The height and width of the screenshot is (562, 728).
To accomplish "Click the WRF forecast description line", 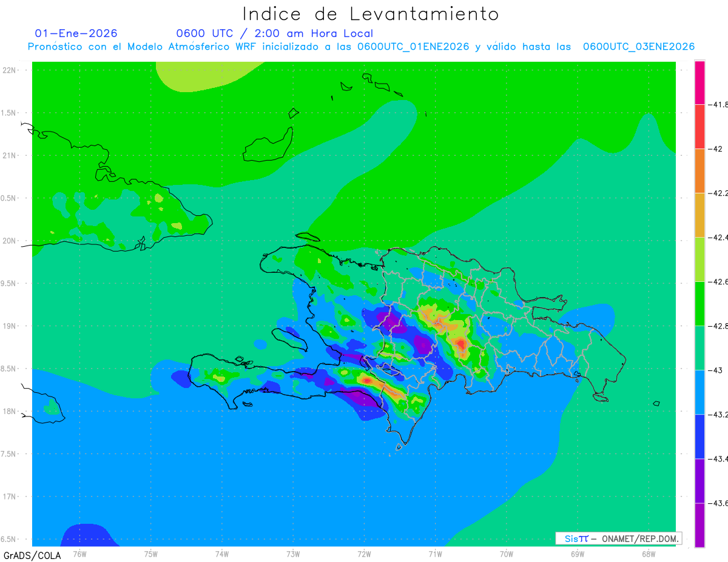I will [361, 47].
